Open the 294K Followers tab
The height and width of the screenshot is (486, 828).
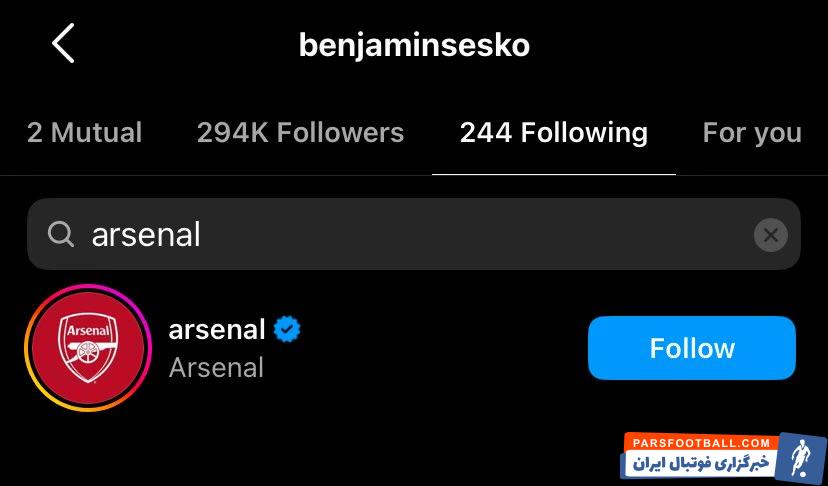click(x=300, y=133)
